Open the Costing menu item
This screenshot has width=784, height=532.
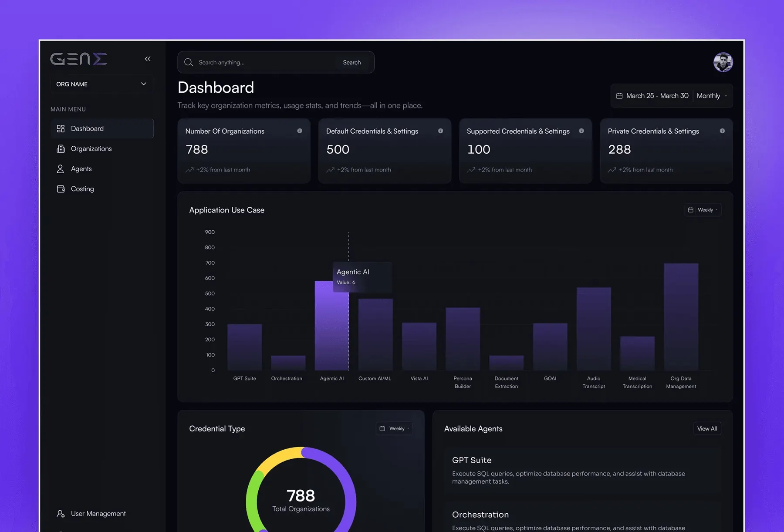click(102, 189)
